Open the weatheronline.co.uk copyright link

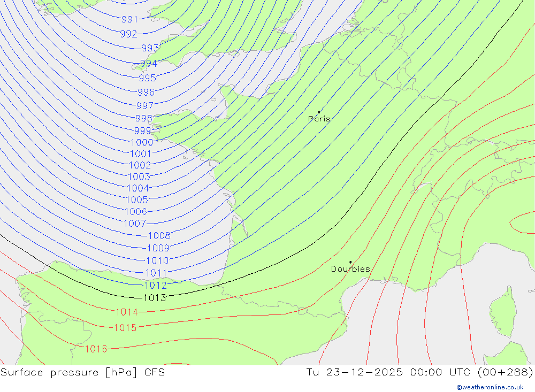[490, 387]
